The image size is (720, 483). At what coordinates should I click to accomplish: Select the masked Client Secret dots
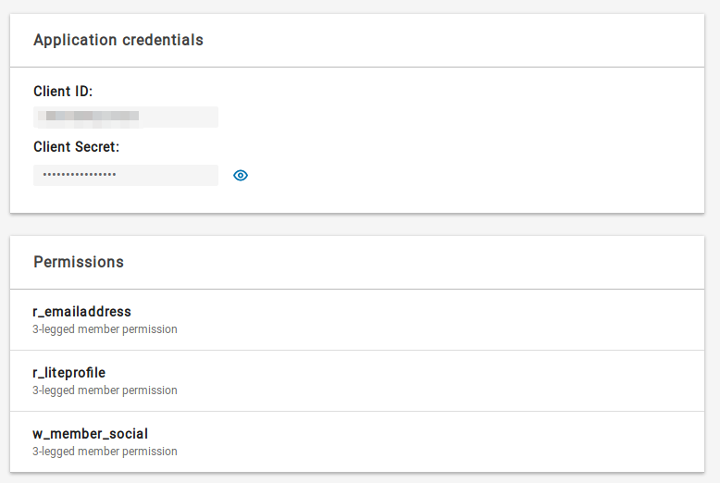click(x=79, y=174)
